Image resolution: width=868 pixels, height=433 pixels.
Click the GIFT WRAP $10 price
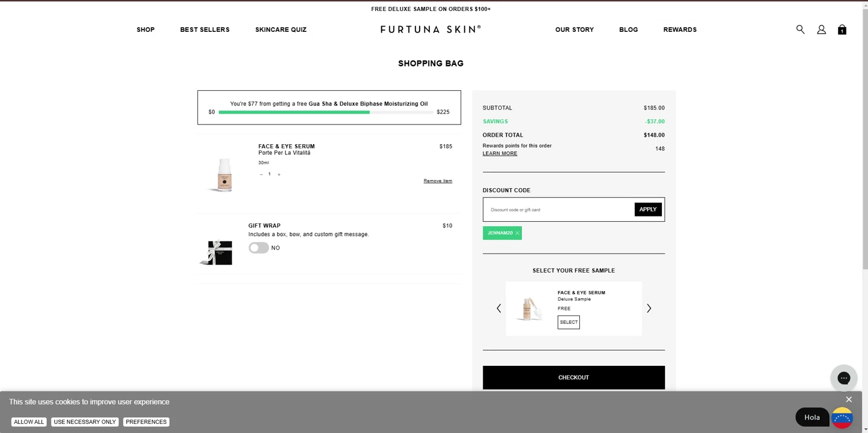(447, 226)
